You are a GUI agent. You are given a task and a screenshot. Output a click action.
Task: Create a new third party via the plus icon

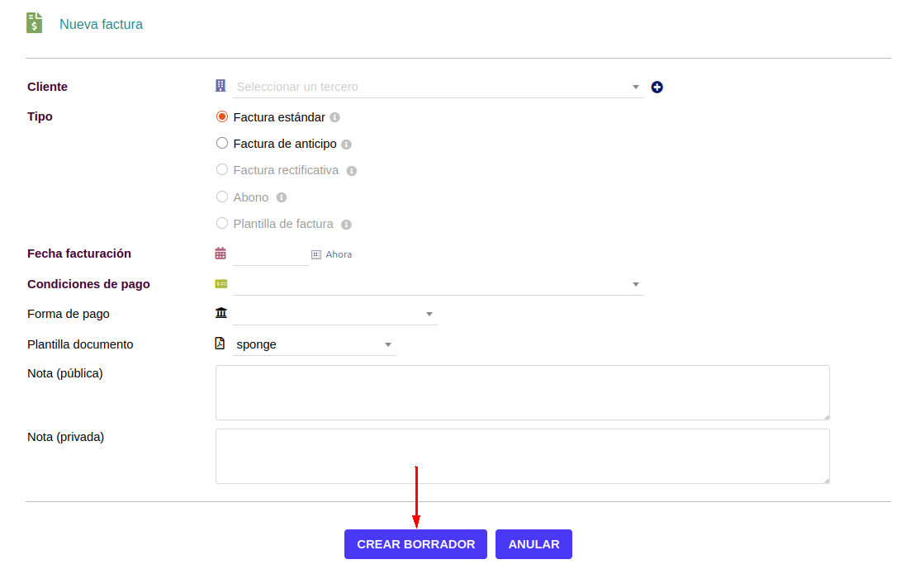(657, 86)
